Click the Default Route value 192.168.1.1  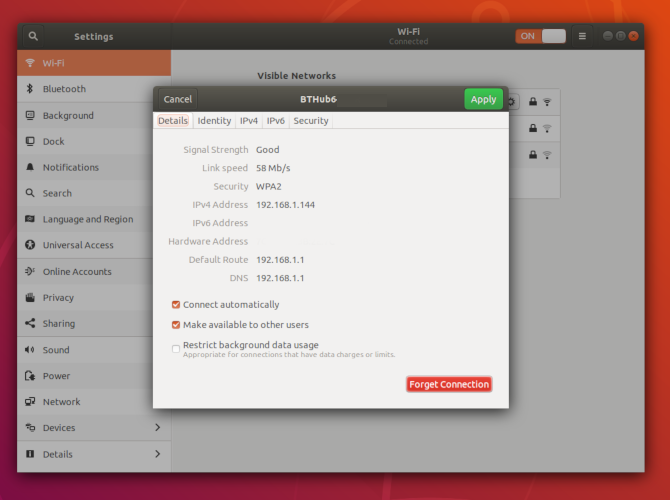click(280, 260)
